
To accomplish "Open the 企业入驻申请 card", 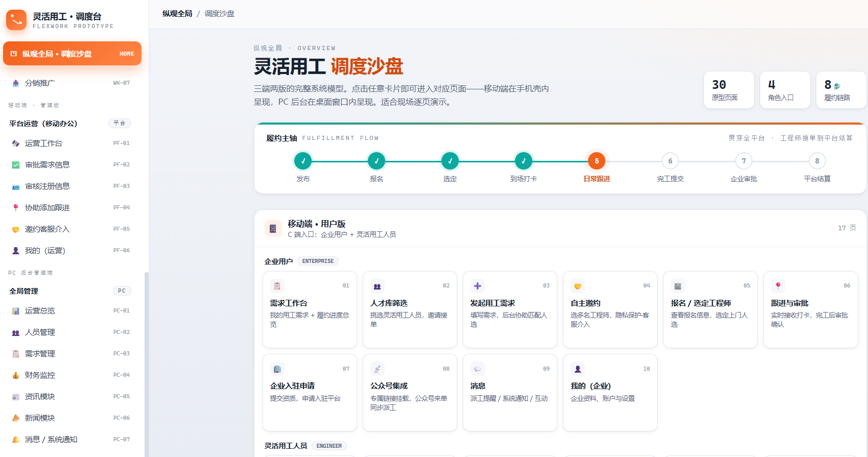I will pyautogui.click(x=310, y=393).
